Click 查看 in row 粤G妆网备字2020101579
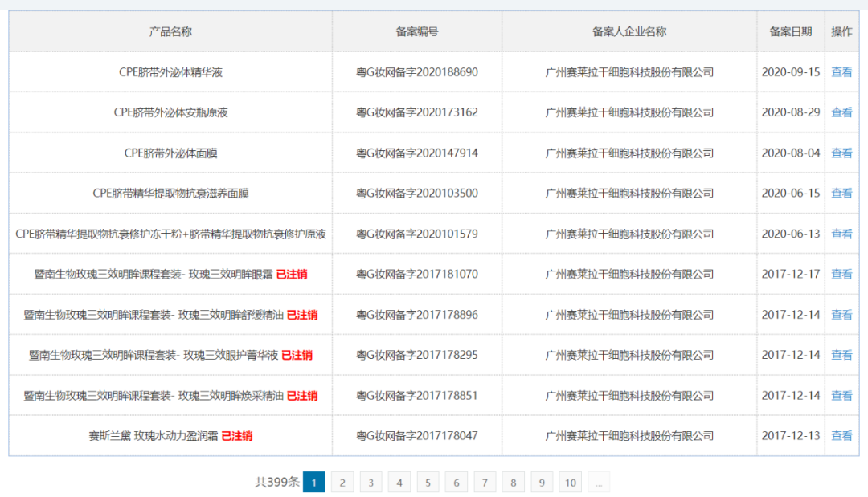Viewport: 868px width, 497px height. tap(841, 234)
